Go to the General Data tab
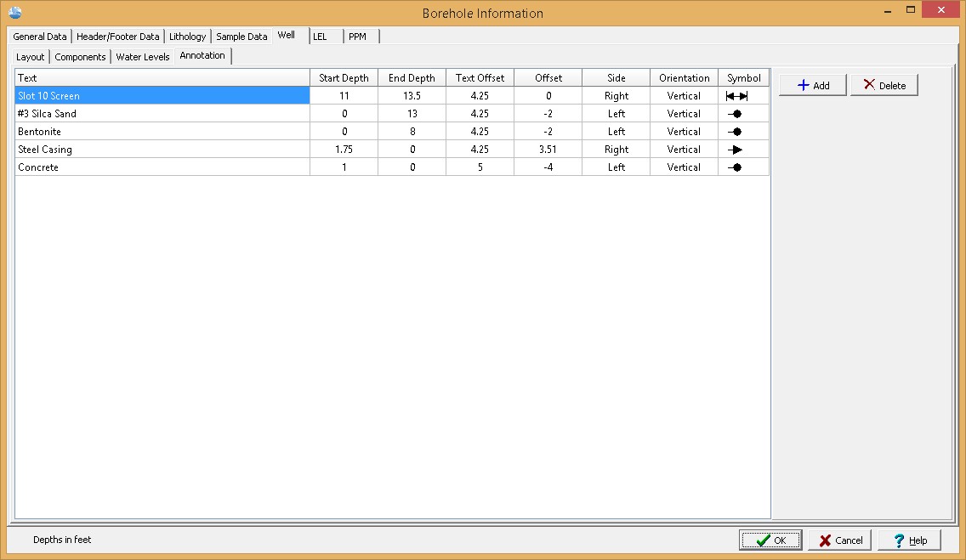Viewport: 966px width, 560px height. pos(40,37)
